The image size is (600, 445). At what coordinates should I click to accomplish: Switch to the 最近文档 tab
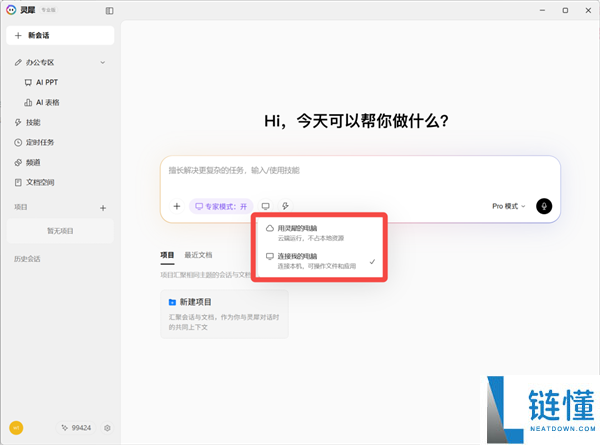point(198,255)
